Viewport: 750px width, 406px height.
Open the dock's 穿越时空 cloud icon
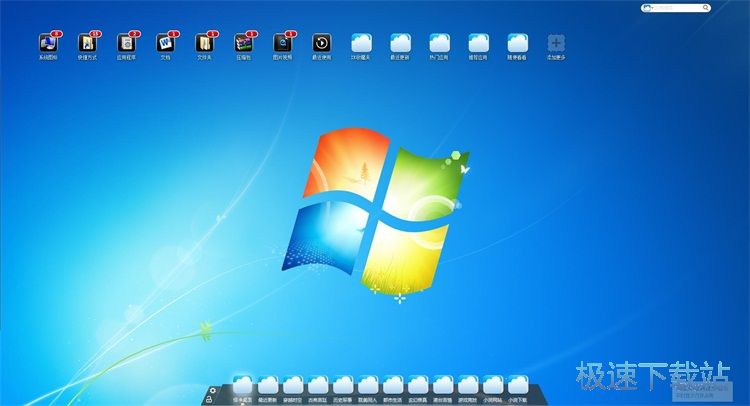click(293, 386)
